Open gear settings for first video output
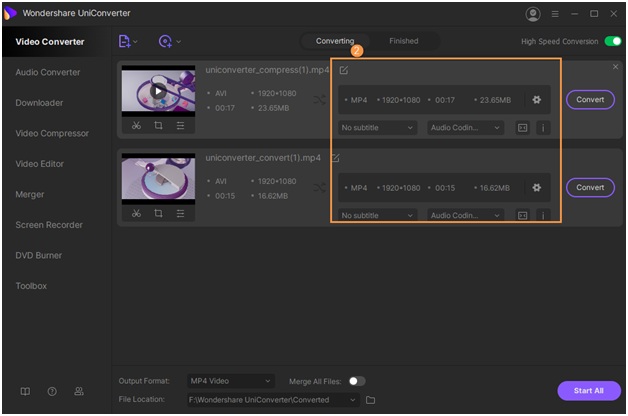 536,100
